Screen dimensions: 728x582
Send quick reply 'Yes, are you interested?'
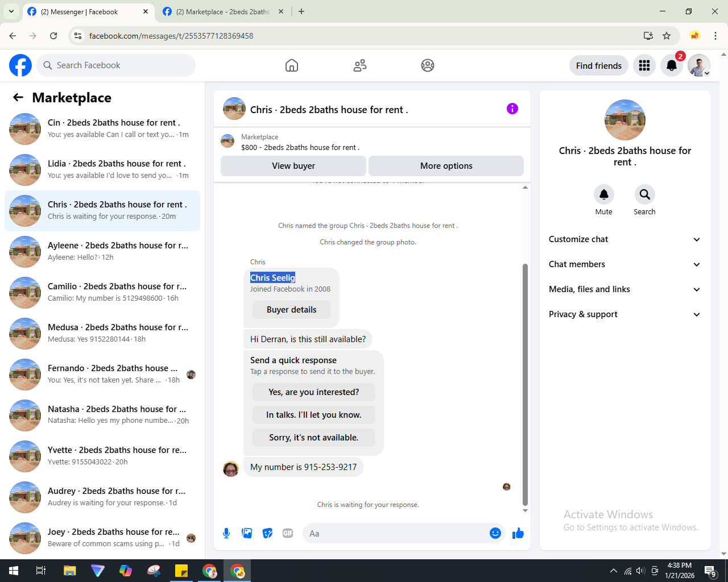pyautogui.click(x=313, y=392)
